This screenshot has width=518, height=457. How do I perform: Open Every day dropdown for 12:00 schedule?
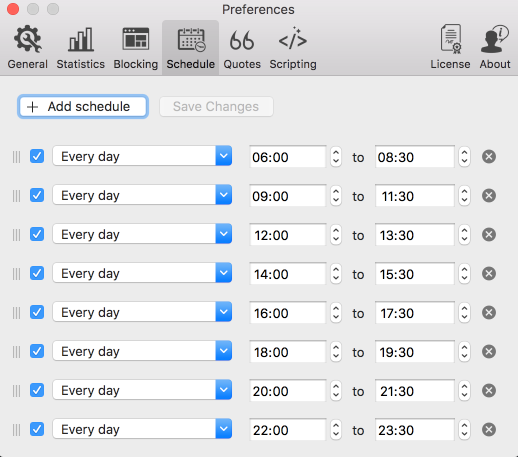pos(142,234)
